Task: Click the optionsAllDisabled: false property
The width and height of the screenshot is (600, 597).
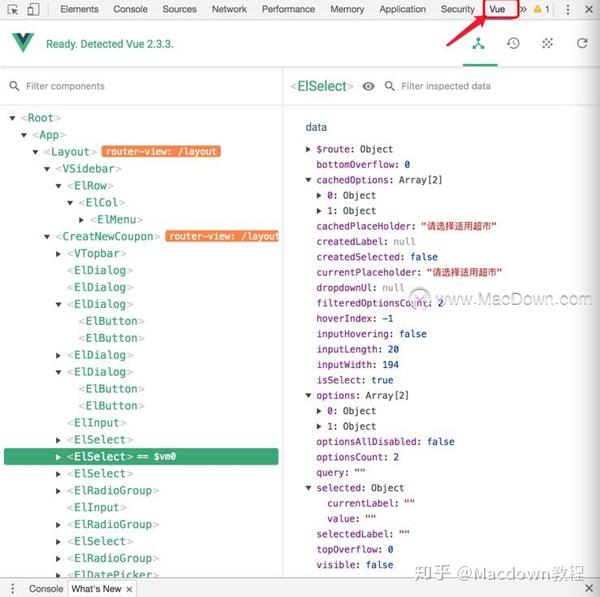Action: coord(385,442)
